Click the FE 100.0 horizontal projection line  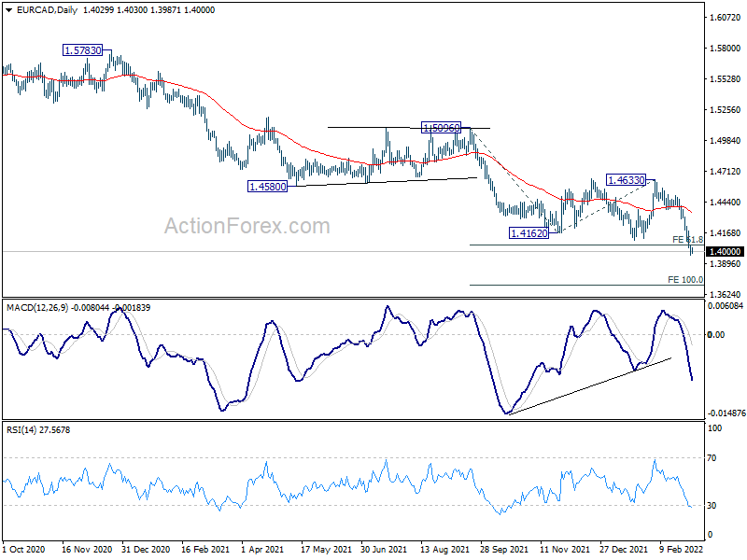coord(586,286)
